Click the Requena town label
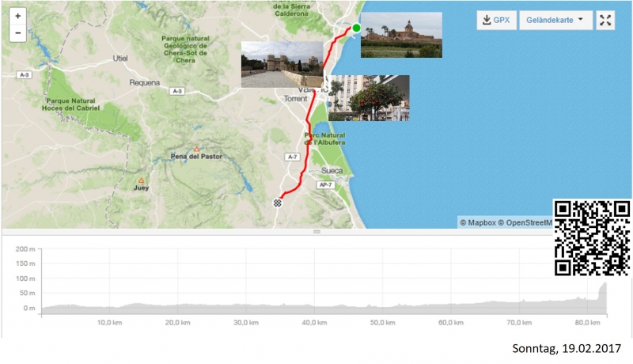 144,82
